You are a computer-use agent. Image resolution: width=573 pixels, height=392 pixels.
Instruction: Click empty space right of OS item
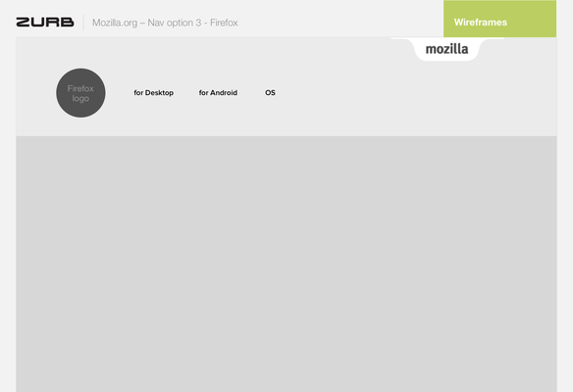pos(402,93)
